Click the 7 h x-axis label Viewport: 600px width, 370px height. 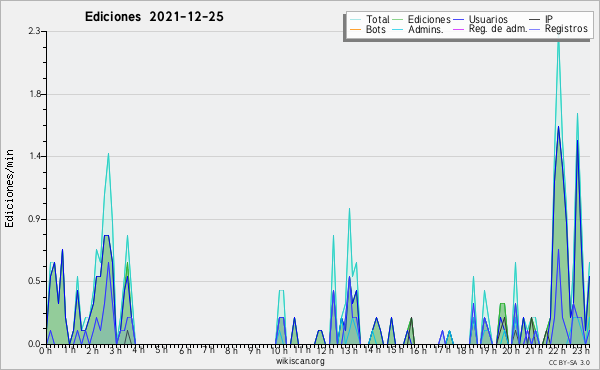tap(208, 350)
